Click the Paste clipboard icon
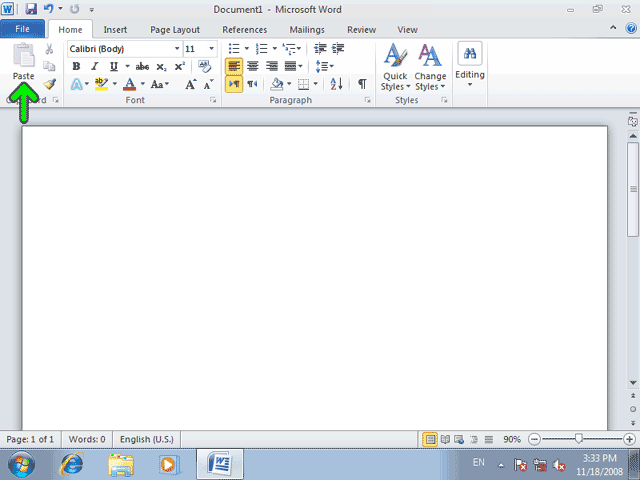640x480 pixels. pyautogui.click(x=24, y=55)
